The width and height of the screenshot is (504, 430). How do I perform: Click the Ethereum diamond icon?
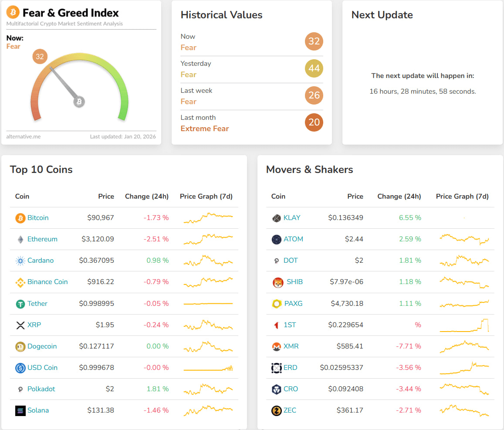pyautogui.click(x=20, y=240)
